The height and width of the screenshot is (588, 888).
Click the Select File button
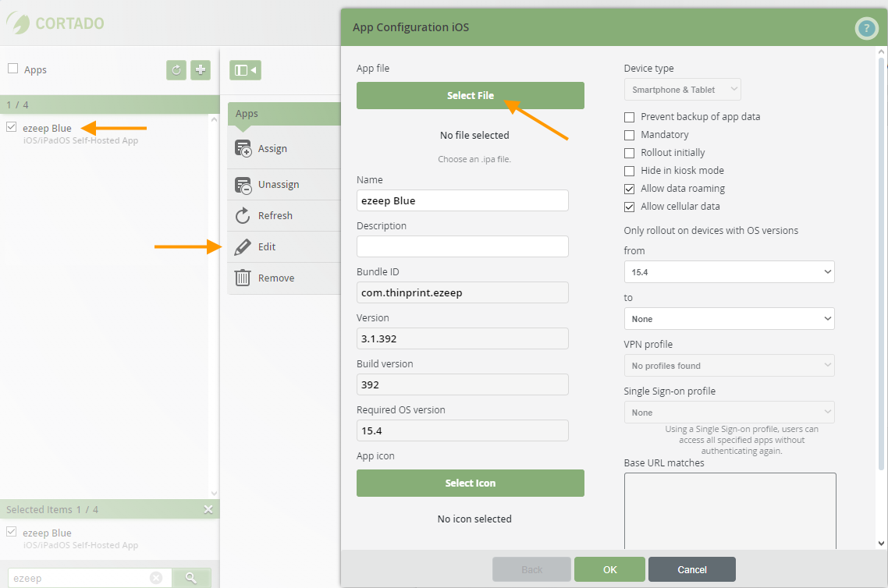point(470,96)
